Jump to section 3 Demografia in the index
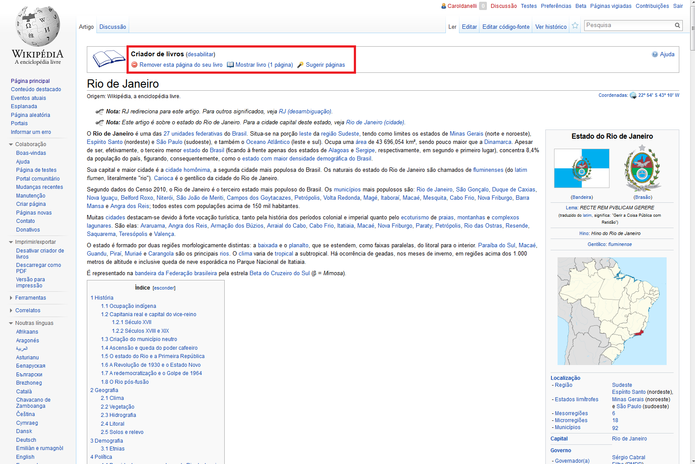The image size is (695, 464). [x=107, y=441]
